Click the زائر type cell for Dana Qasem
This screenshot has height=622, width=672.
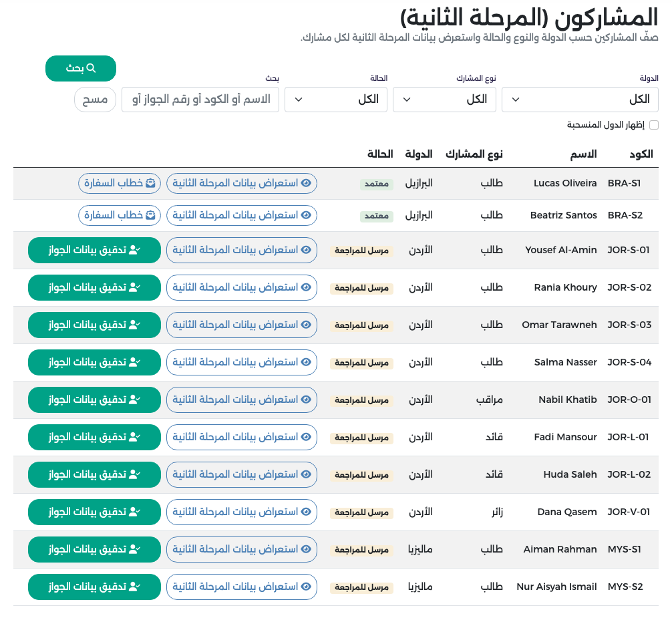(497, 512)
